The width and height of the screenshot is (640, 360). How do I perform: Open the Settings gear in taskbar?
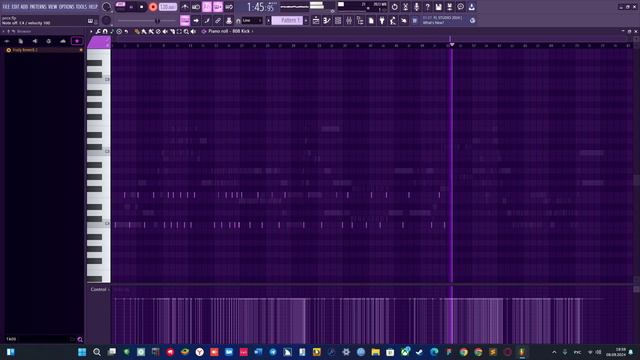click(346, 352)
